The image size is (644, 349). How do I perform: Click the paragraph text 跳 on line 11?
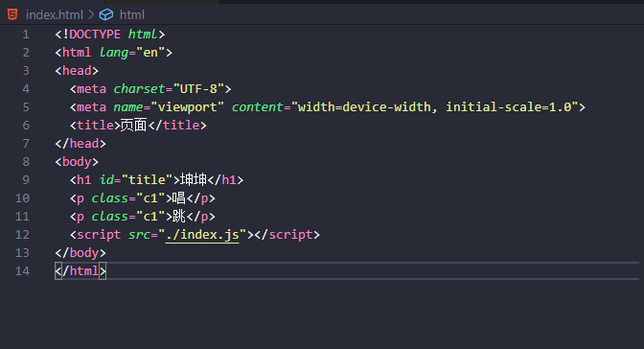[179, 217]
